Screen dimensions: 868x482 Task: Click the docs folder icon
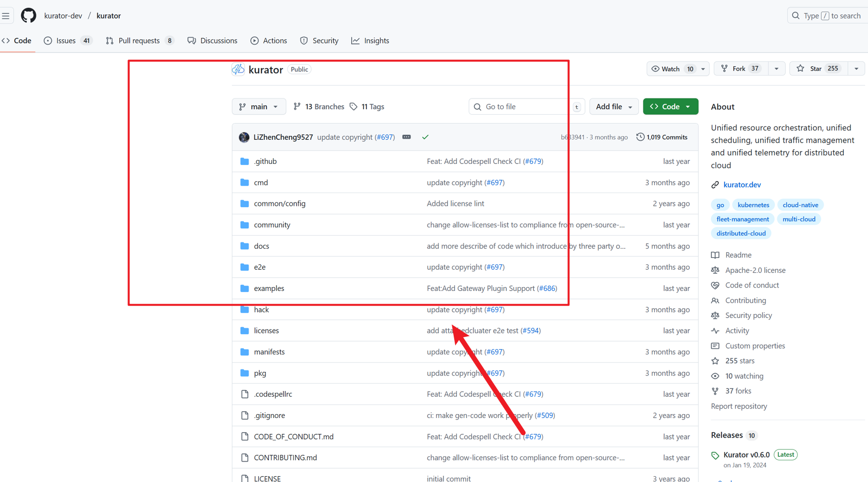click(x=244, y=246)
